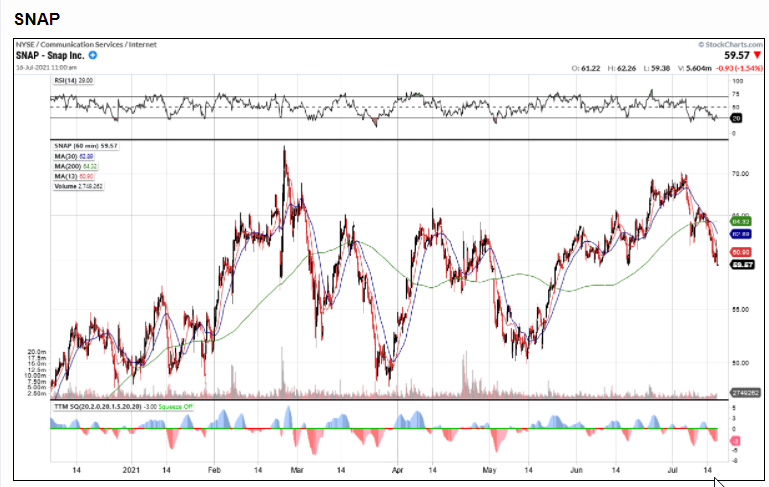Click the Apr date axis label

[398, 470]
